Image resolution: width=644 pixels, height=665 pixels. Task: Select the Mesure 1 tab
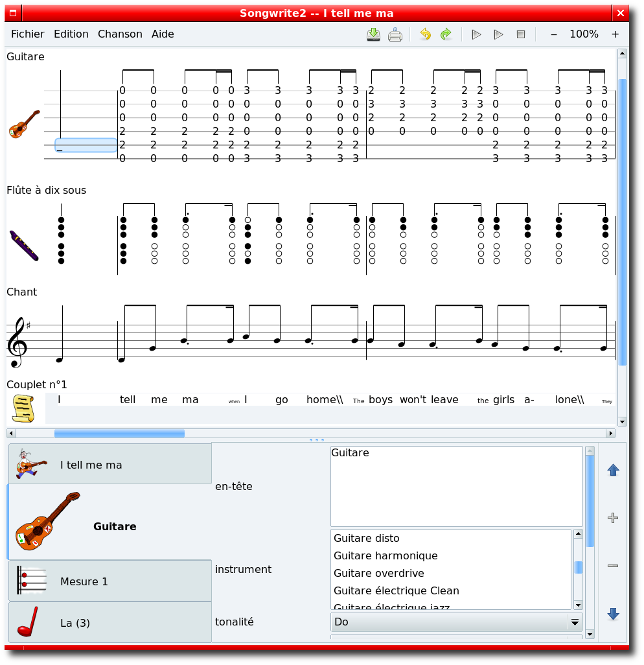[110, 581]
